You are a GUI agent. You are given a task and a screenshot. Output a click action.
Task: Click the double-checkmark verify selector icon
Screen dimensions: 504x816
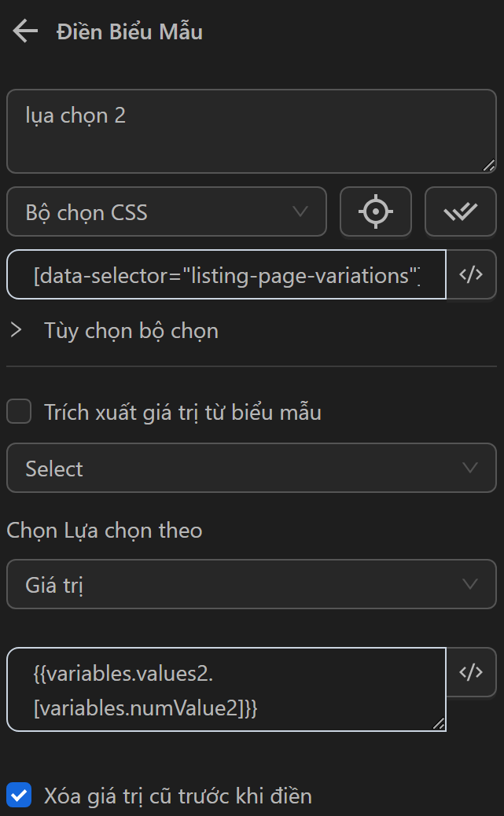(x=460, y=211)
